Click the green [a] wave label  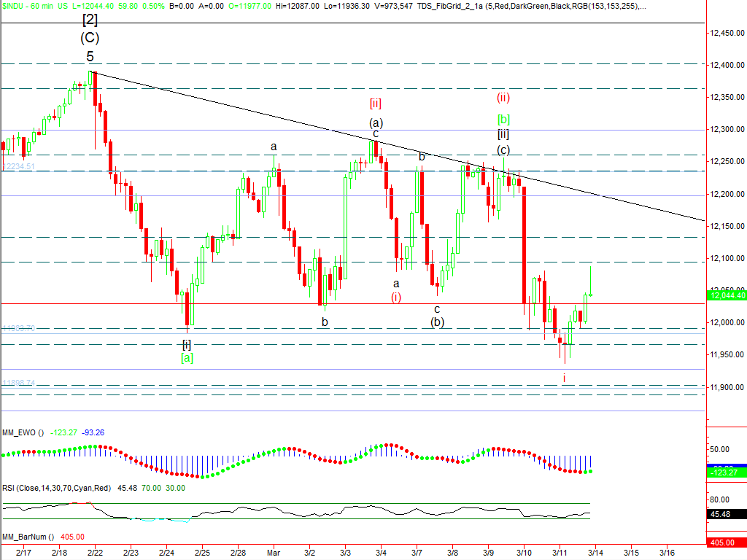(187, 357)
